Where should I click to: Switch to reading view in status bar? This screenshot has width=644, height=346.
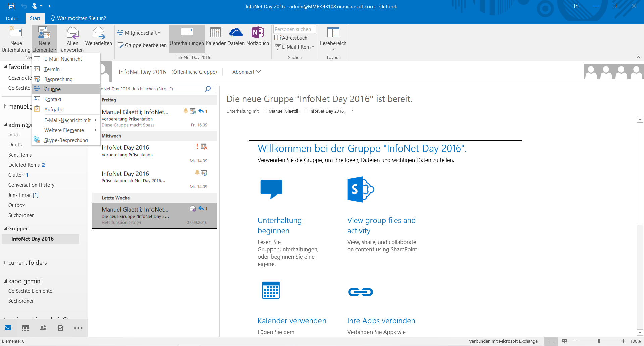[x=565, y=341]
